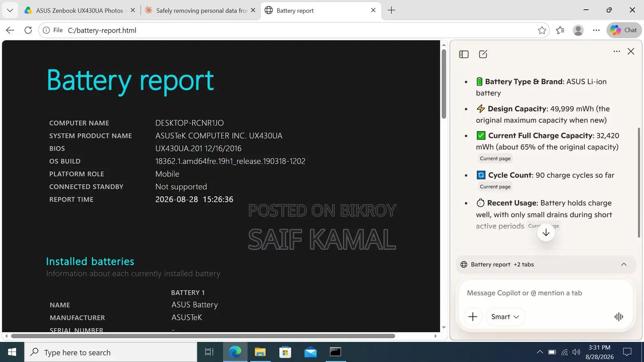Click the address bar showing C:/battery-report.html

pos(294,30)
